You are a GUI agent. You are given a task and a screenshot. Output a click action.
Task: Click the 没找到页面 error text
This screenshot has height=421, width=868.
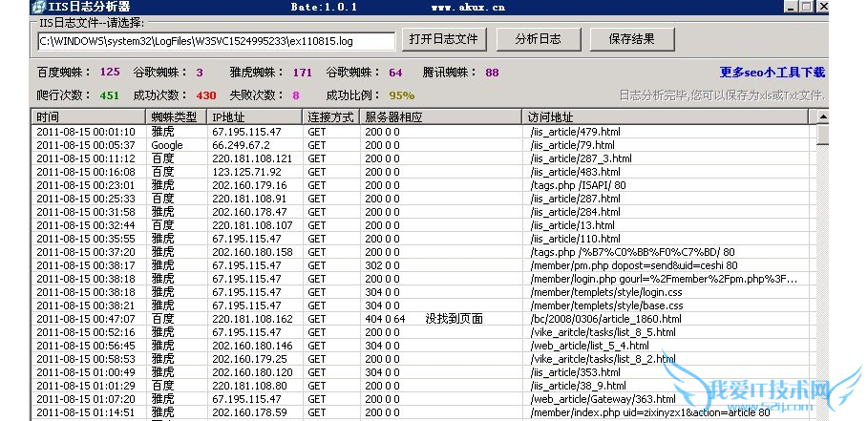coord(455,319)
